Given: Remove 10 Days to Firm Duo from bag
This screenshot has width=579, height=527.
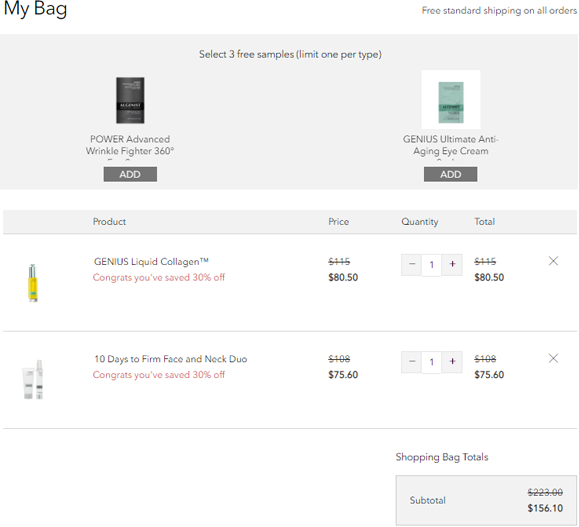Looking at the screenshot, I should [x=553, y=358].
